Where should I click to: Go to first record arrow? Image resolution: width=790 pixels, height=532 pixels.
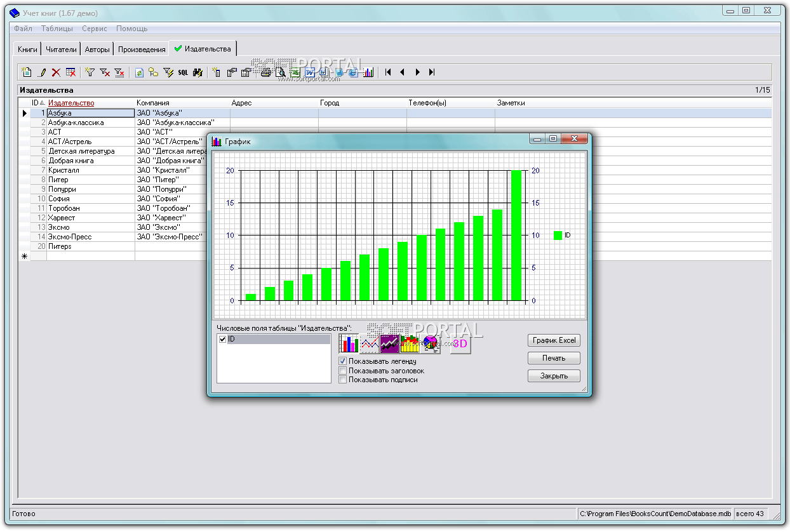[x=387, y=72]
